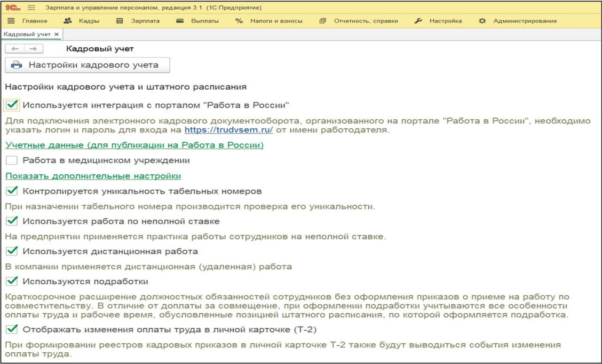This screenshot has height=364, width=602.
Task: Disable integration with portal Работа в России
Action: [12, 105]
